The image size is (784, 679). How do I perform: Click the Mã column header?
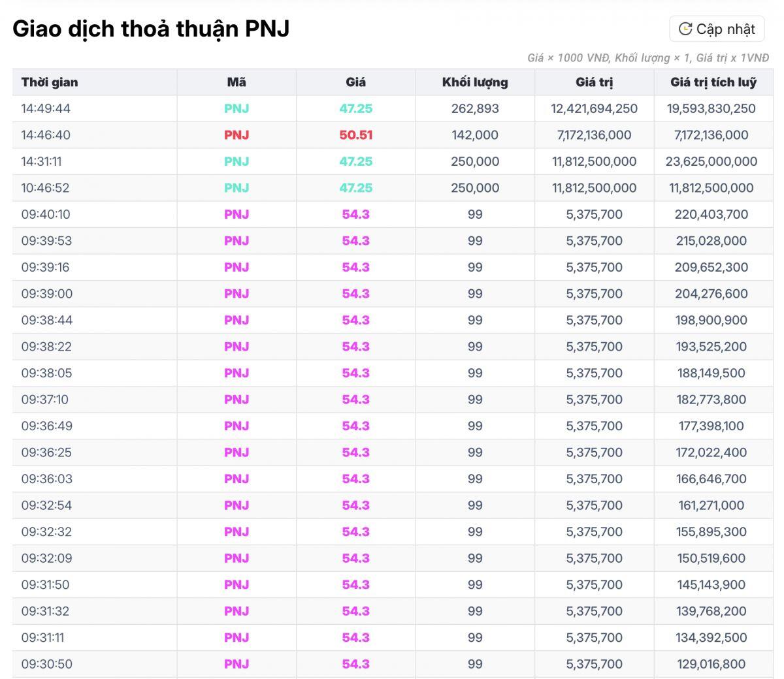(237, 82)
